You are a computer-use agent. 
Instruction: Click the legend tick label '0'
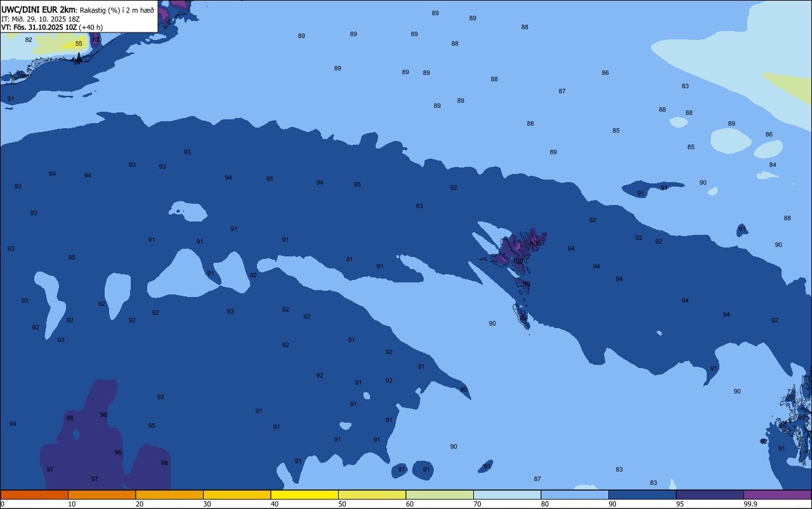click(x=3, y=504)
